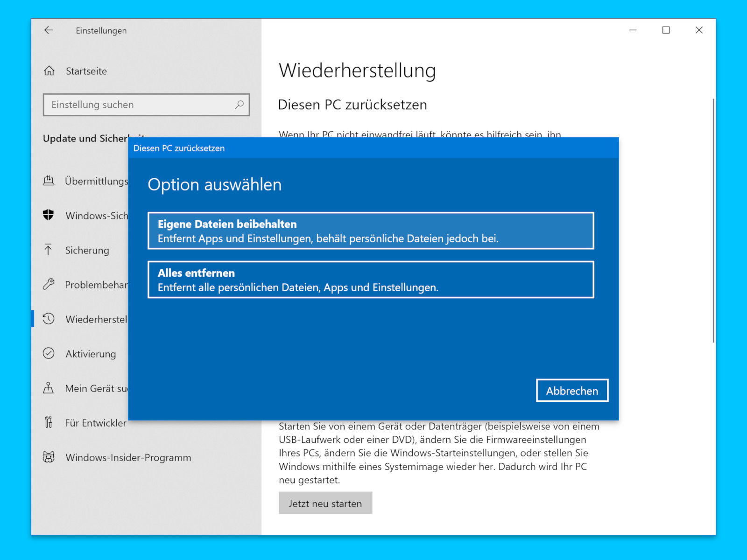Cancel the dialog with Abbrechen
The image size is (747, 560).
pyautogui.click(x=572, y=391)
